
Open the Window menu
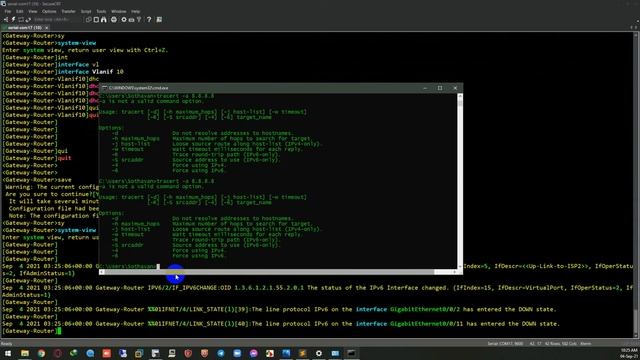[119, 11]
